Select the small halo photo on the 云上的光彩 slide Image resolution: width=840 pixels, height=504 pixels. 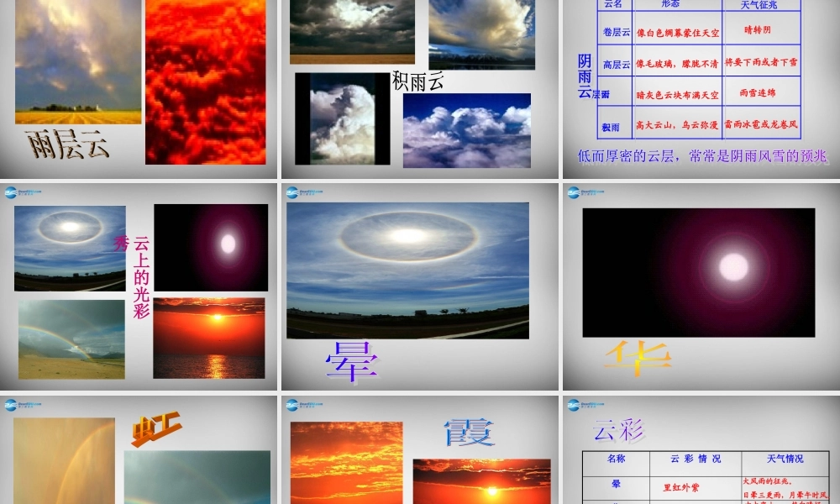tap(71, 249)
